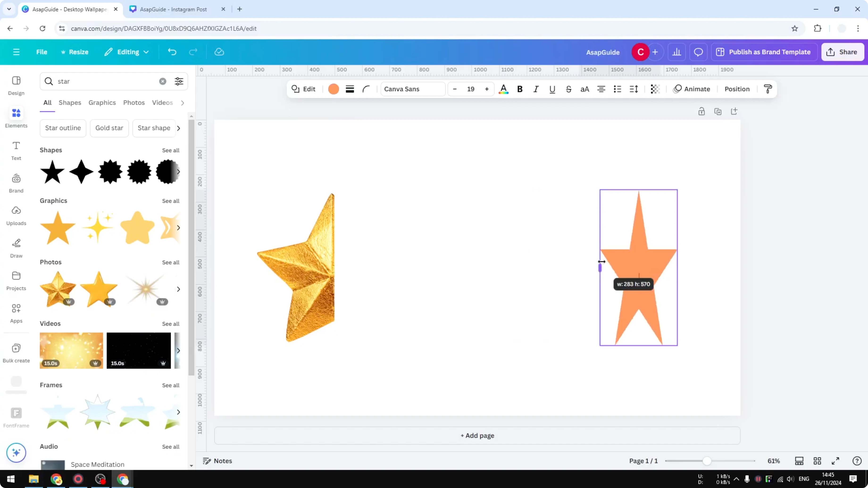Toggle strikethrough formatting
Image resolution: width=868 pixels, height=488 pixels.
568,89
